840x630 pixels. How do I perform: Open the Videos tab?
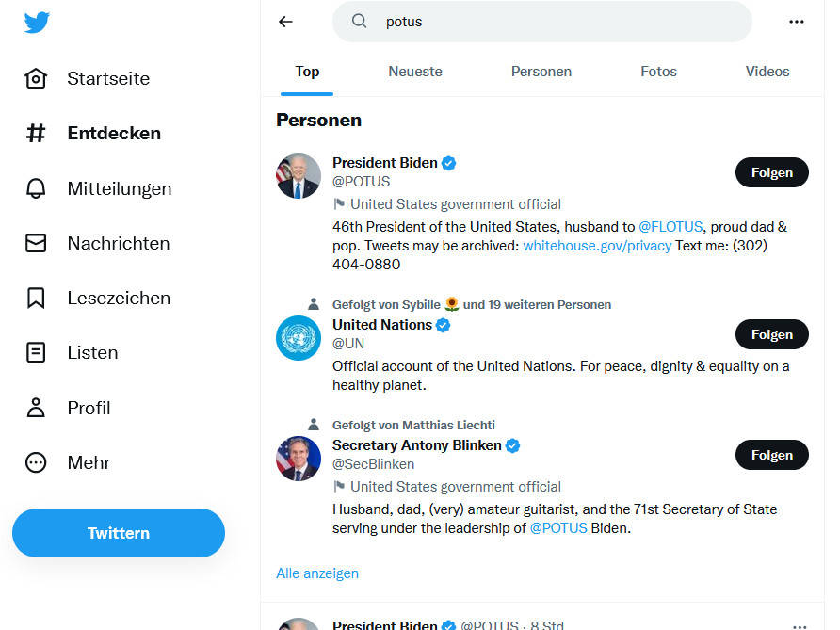(767, 72)
